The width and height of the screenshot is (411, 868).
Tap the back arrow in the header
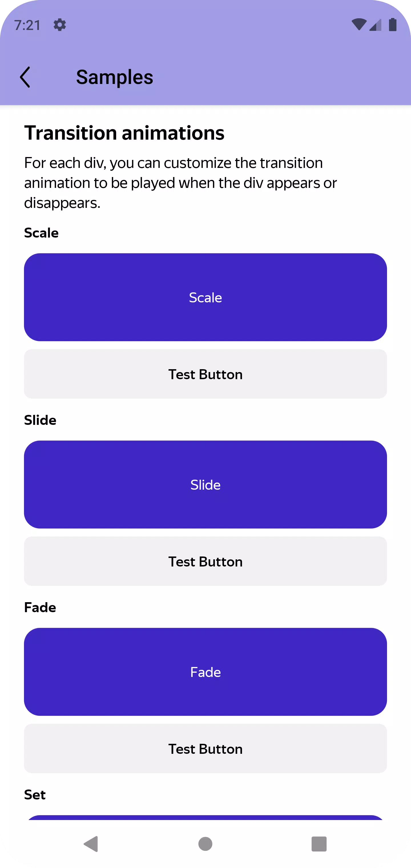tap(25, 77)
